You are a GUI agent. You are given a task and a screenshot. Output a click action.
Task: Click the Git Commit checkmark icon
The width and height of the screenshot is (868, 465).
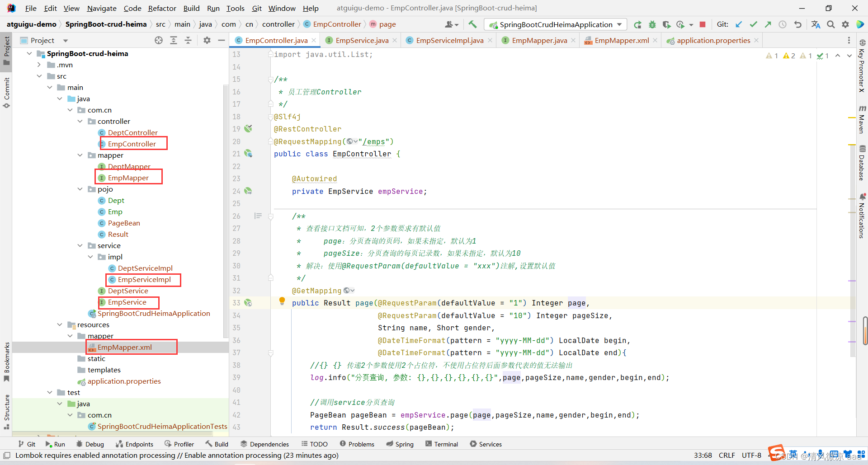point(753,24)
